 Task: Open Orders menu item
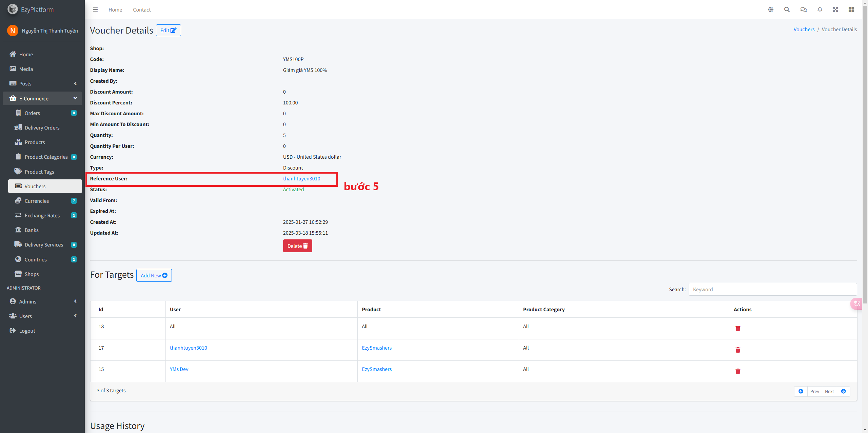pyautogui.click(x=45, y=113)
